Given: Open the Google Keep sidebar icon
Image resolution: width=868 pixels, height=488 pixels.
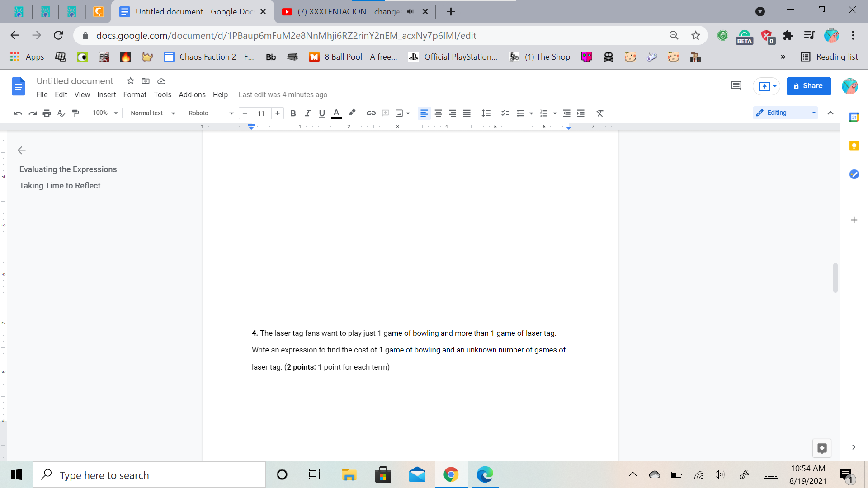Looking at the screenshot, I should [854, 146].
